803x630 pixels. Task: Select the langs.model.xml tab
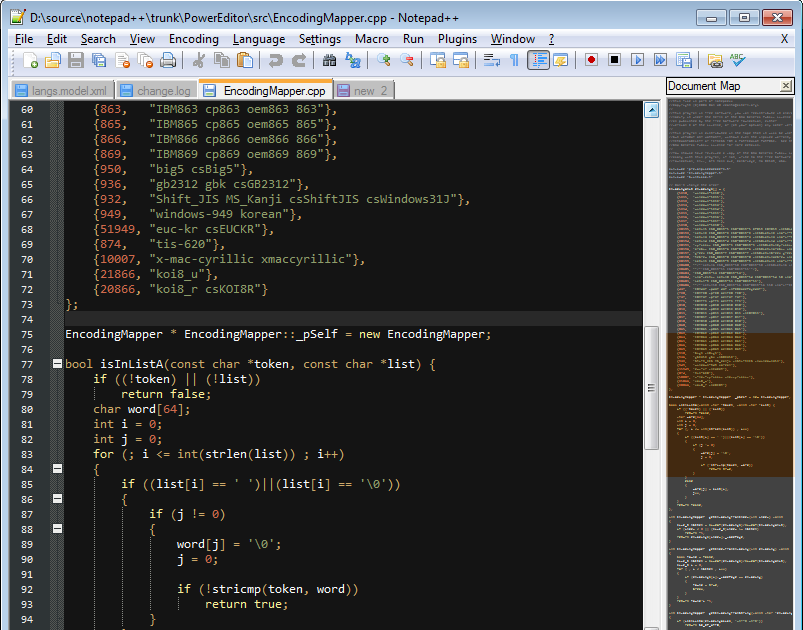pyautogui.click(x=64, y=89)
